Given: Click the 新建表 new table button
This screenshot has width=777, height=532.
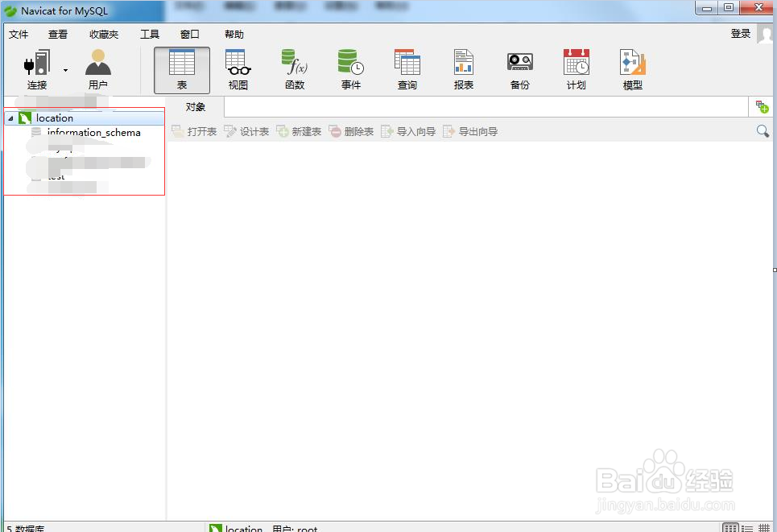Looking at the screenshot, I should click(x=299, y=131).
